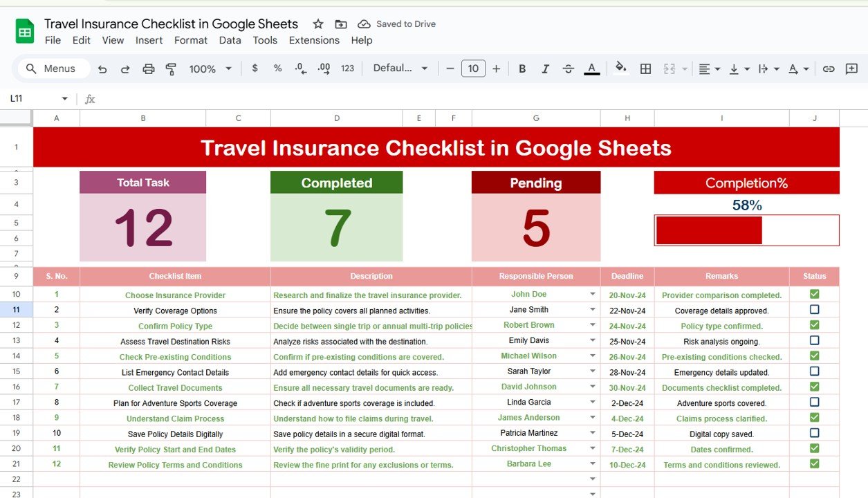Check status for Assess Travel Destination Risks

pyautogui.click(x=814, y=340)
